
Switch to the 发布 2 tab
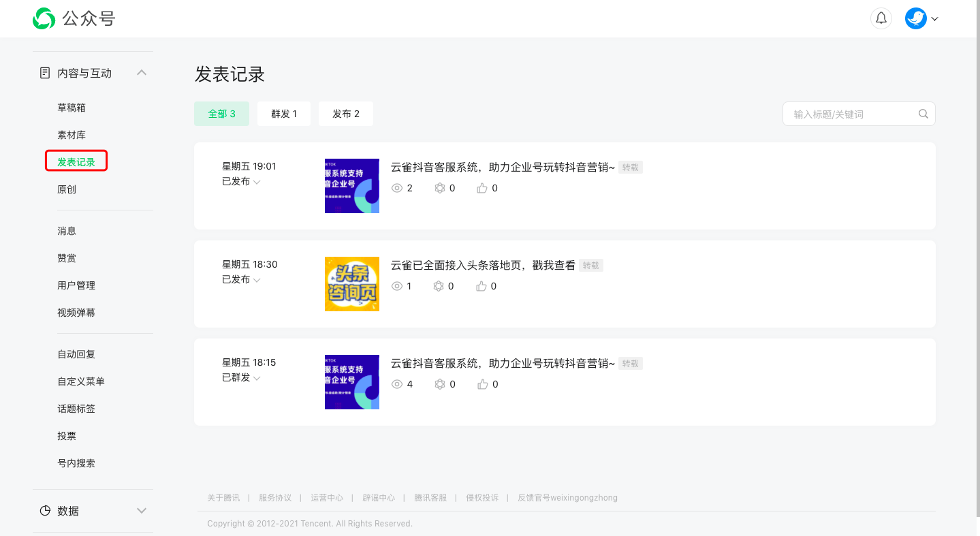click(346, 114)
